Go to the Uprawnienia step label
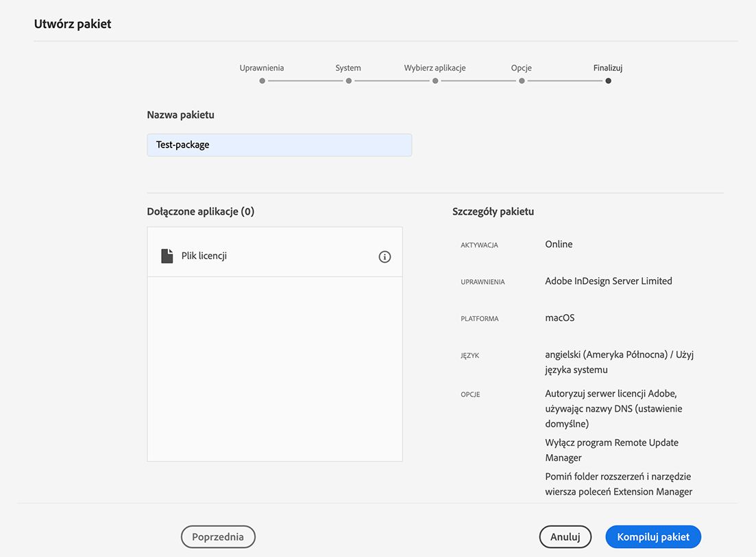The image size is (756, 557). [x=262, y=68]
